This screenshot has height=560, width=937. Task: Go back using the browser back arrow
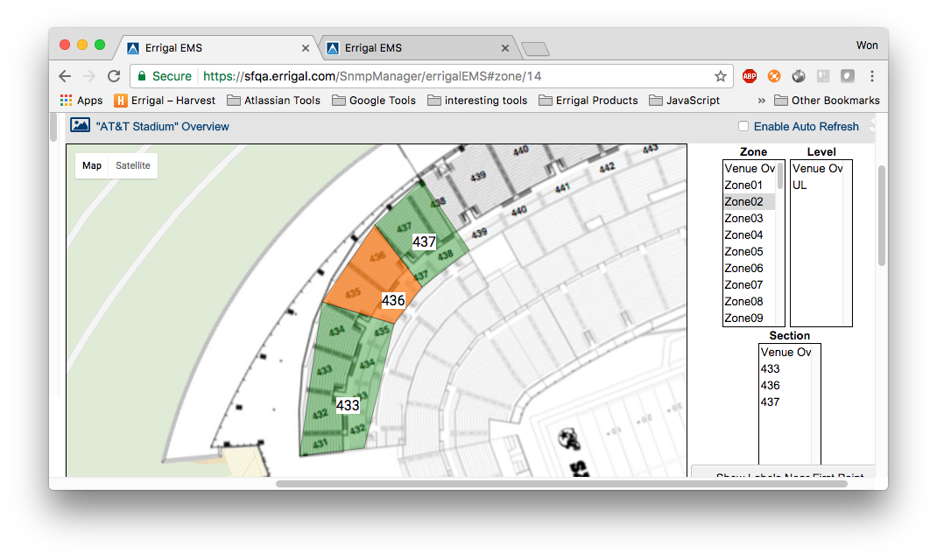(65, 76)
